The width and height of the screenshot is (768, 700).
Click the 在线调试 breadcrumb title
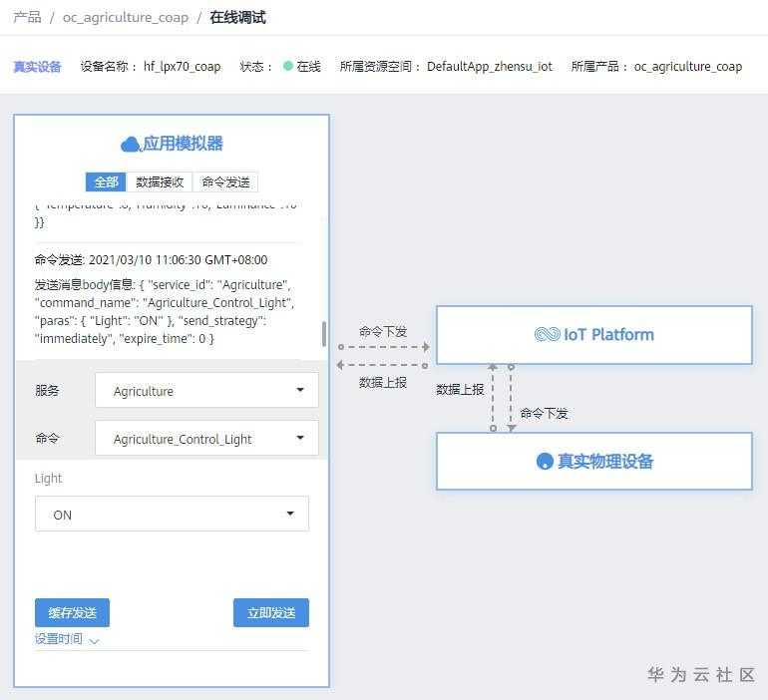237,18
